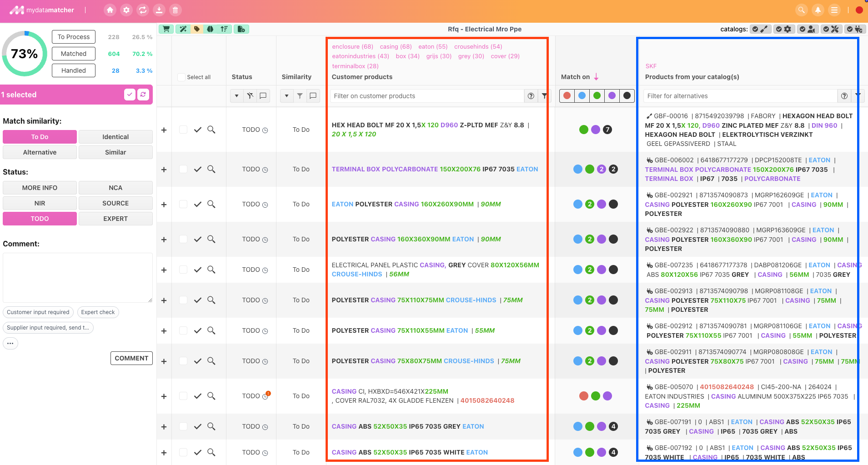
Task: Submit with the COMMENT button
Action: point(131,358)
